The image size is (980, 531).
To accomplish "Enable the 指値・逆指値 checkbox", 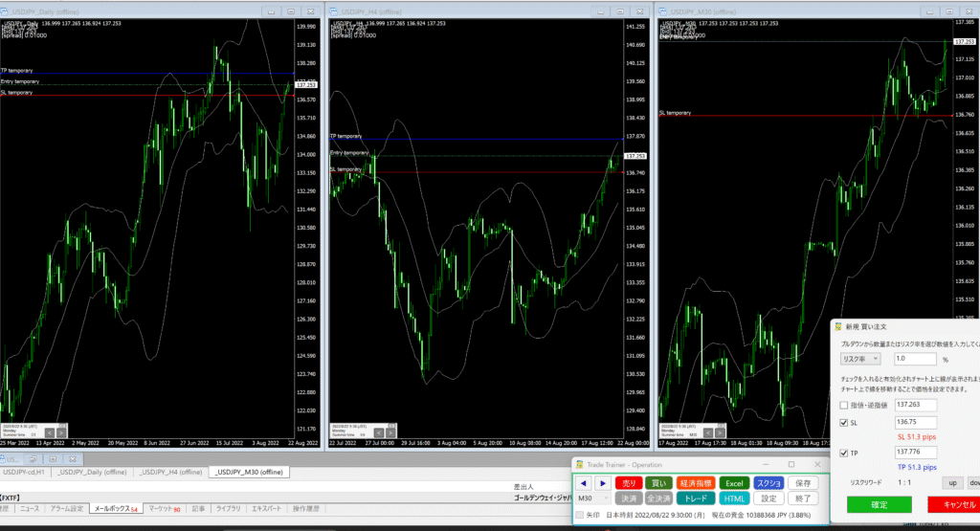I will 844,406.
